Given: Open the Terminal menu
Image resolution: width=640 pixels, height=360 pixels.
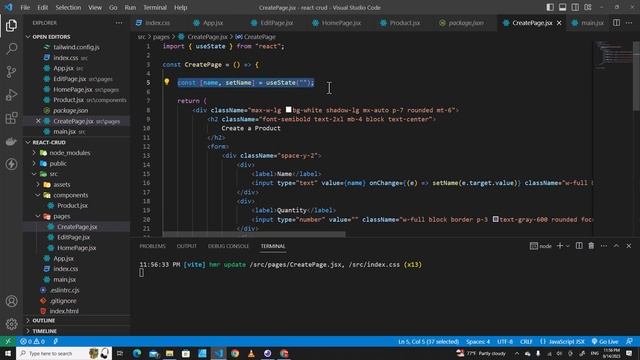Looking at the screenshot, I should pos(155,7).
